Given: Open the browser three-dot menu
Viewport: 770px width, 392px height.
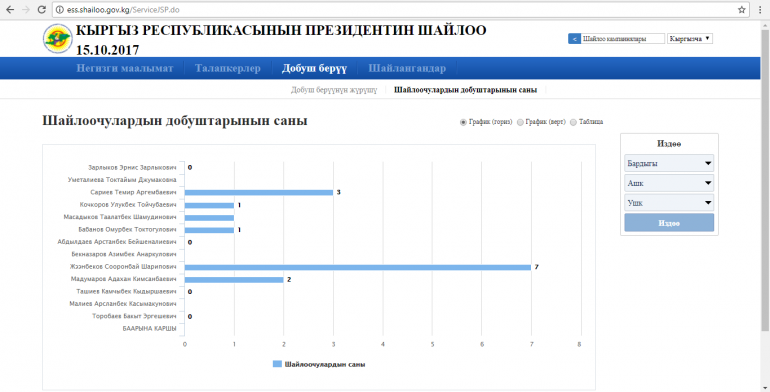Looking at the screenshot, I should click(x=760, y=9).
